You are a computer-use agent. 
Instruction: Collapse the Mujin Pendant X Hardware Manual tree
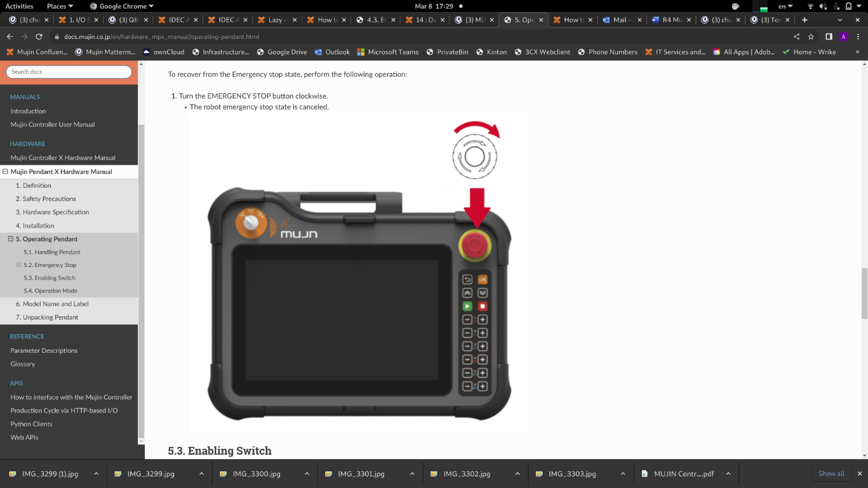point(5,171)
